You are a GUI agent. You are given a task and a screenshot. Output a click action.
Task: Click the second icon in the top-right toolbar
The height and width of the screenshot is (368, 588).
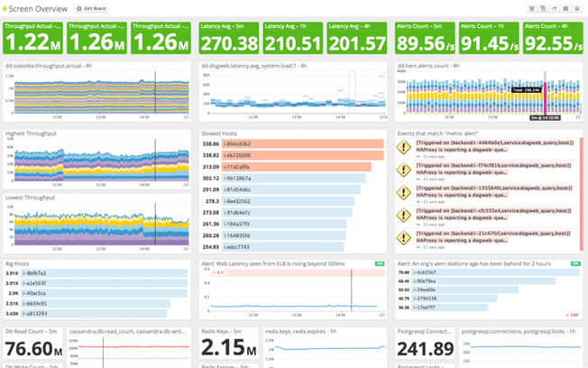coord(543,8)
